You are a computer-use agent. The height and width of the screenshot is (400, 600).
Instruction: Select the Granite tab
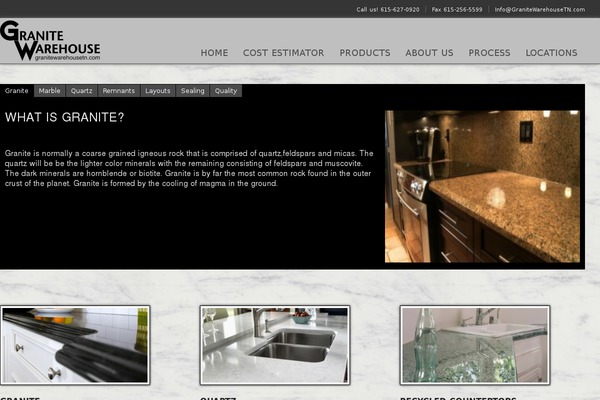pyautogui.click(x=17, y=91)
